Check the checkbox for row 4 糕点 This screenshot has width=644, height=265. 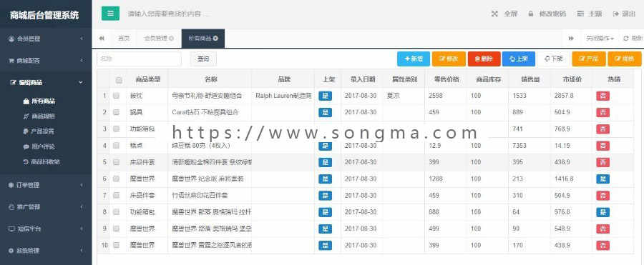(116, 145)
